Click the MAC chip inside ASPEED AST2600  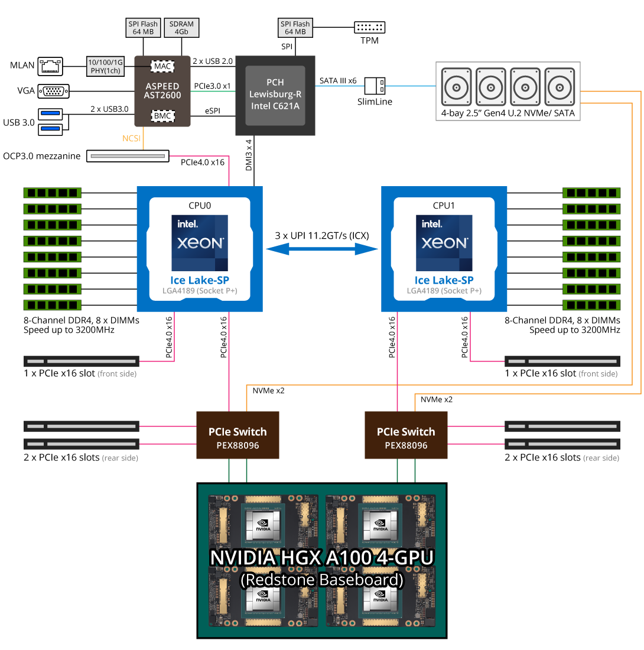click(162, 66)
